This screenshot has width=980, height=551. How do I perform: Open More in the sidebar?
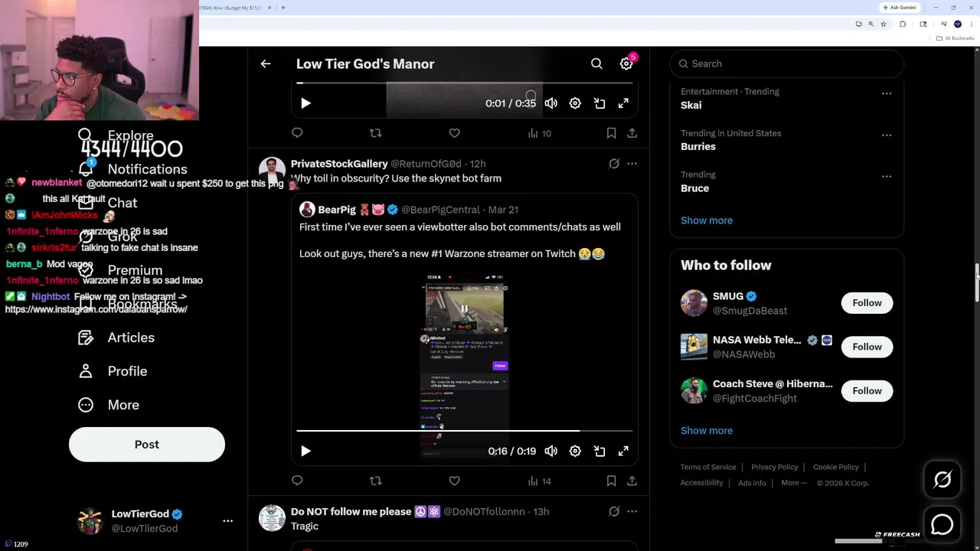coord(108,405)
